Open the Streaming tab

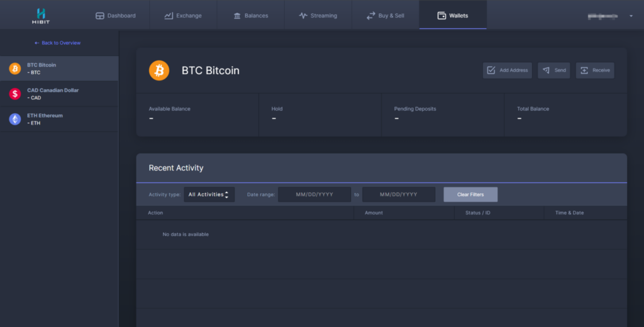tap(318, 15)
